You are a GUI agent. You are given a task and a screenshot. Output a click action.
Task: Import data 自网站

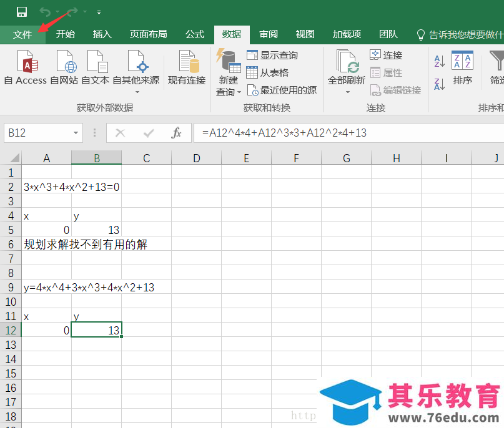pyautogui.click(x=64, y=67)
